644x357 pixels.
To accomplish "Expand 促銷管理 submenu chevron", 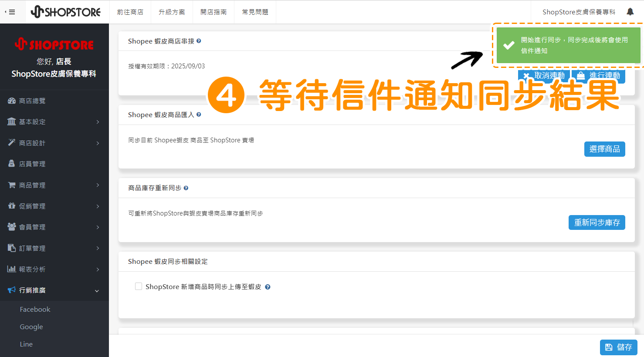I will 98,206.
